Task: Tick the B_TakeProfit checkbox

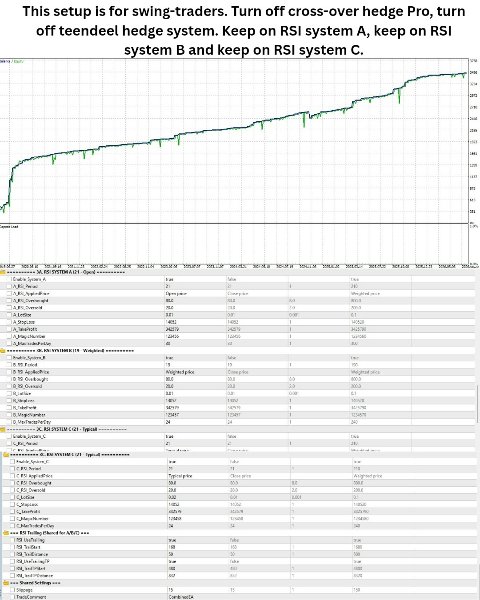Action: click(x=9, y=408)
